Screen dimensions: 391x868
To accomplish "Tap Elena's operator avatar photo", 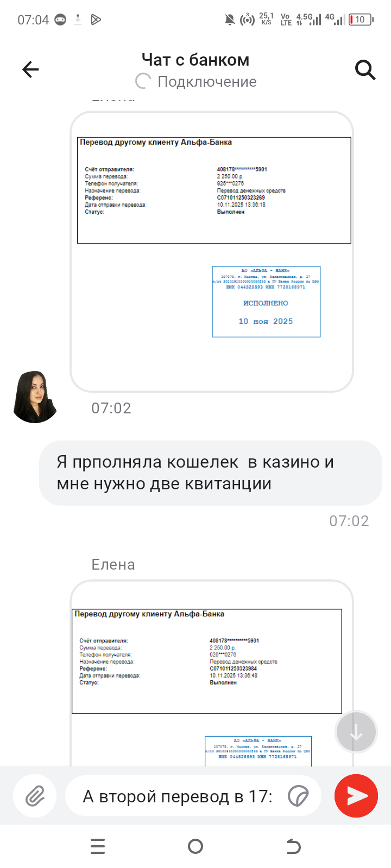I will [35, 397].
